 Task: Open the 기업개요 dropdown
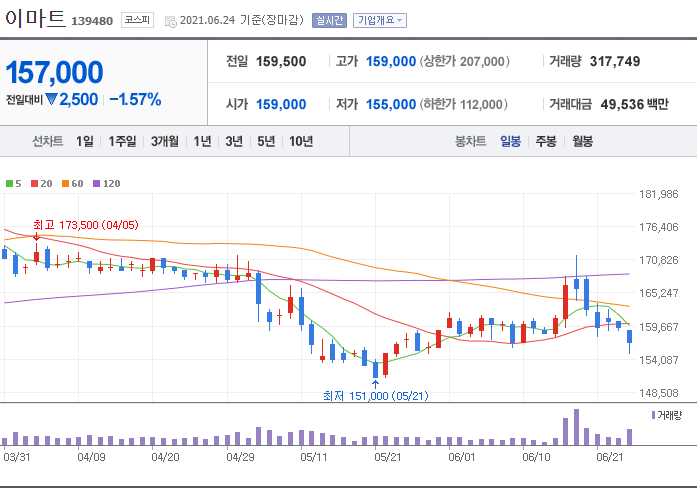(380, 20)
